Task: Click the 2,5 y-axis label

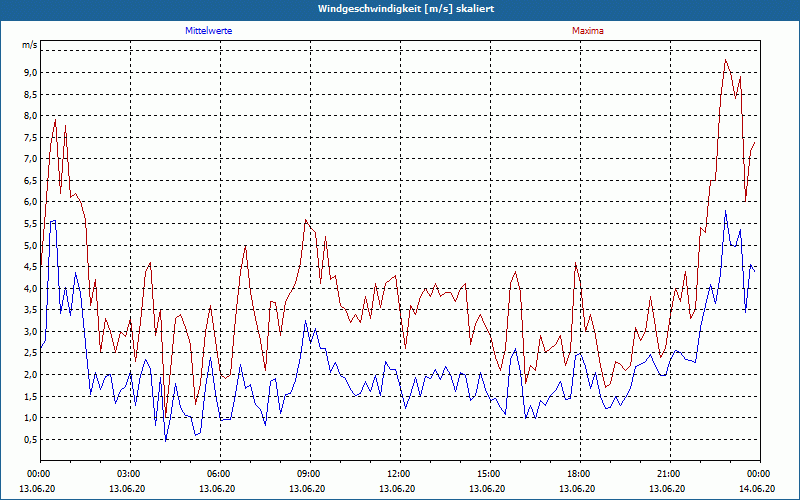Action: (x=30, y=353)
